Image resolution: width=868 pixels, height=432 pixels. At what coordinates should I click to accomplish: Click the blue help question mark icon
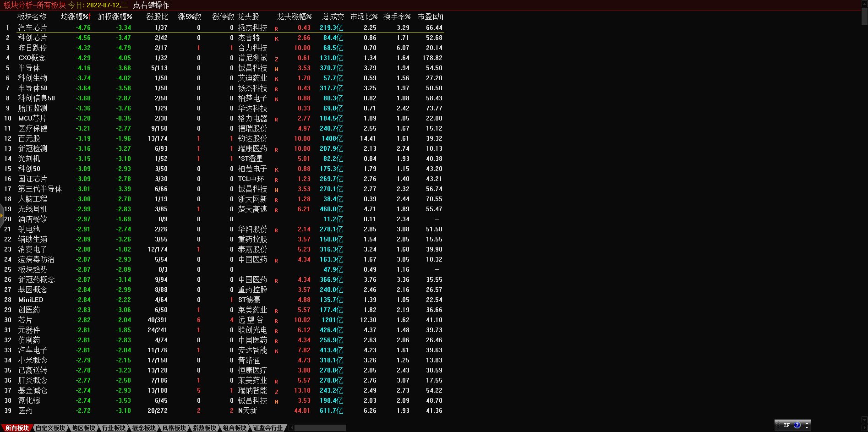797,425
